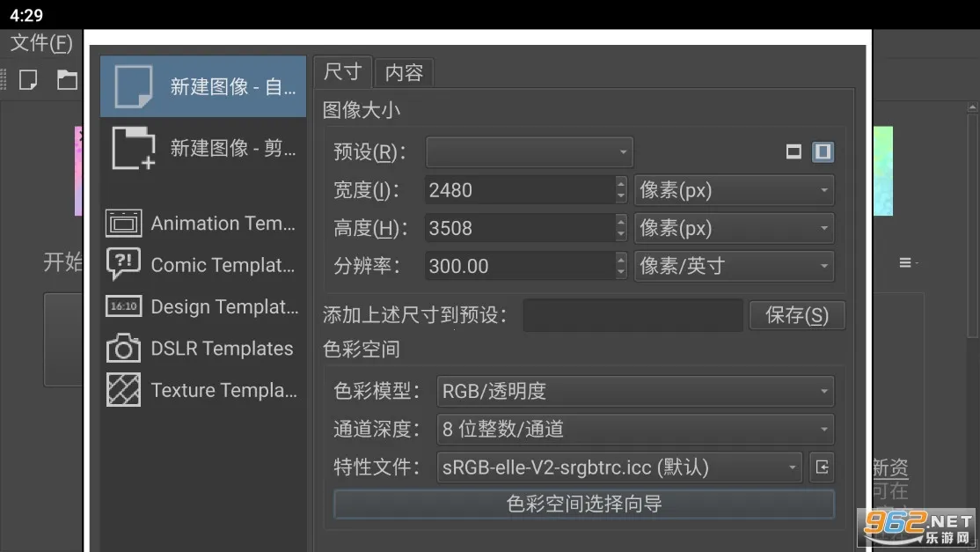
Task: Click the 保存(S) preset button
Action: point(797,315)
